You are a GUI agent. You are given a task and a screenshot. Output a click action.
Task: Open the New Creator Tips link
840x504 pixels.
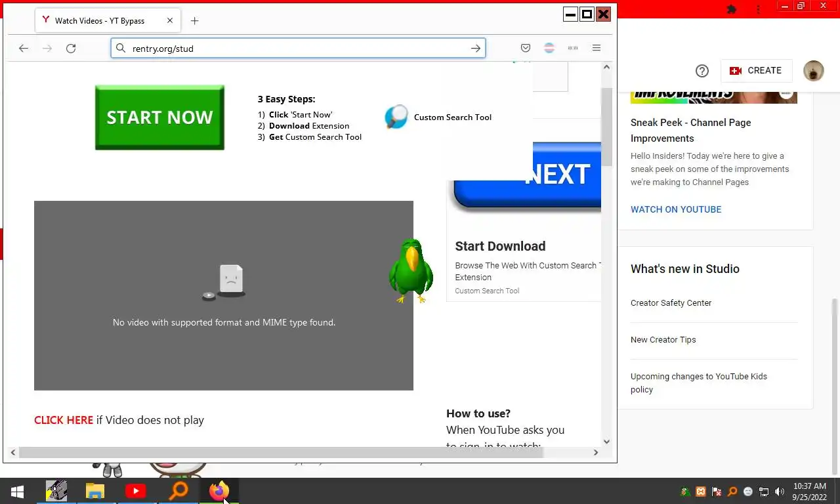663,340
